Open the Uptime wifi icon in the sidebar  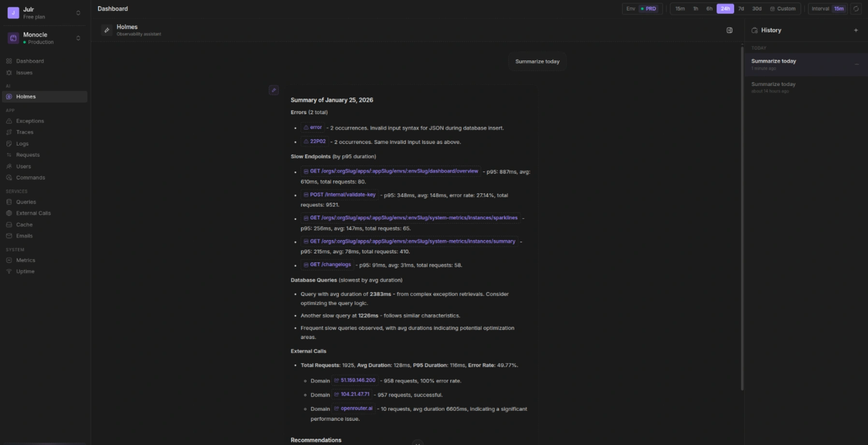tap(9, 272)
